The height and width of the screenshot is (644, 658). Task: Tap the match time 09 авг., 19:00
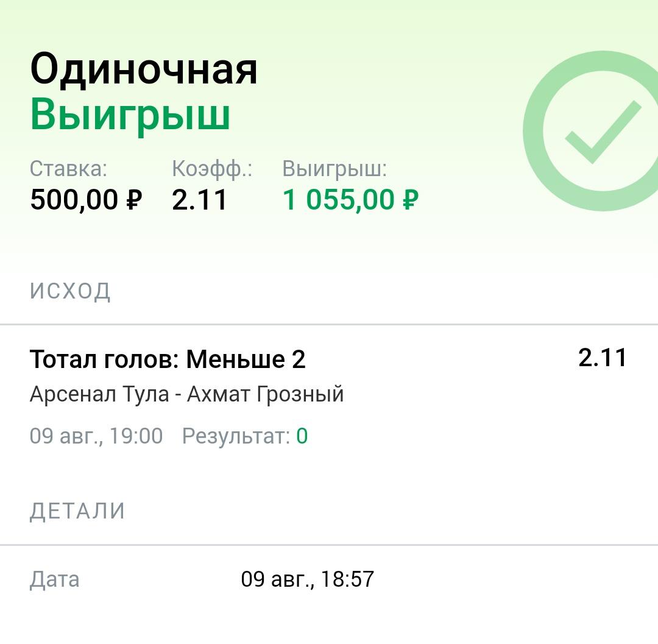tap(96, 436)
